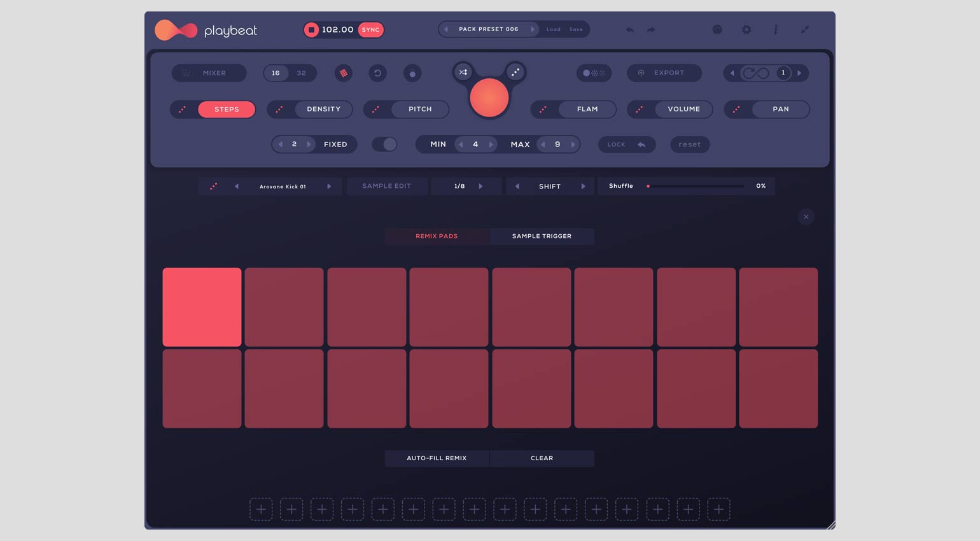Screen dimensions: 980x541
Task: Click the redo arrow in header
Action: 651,30
